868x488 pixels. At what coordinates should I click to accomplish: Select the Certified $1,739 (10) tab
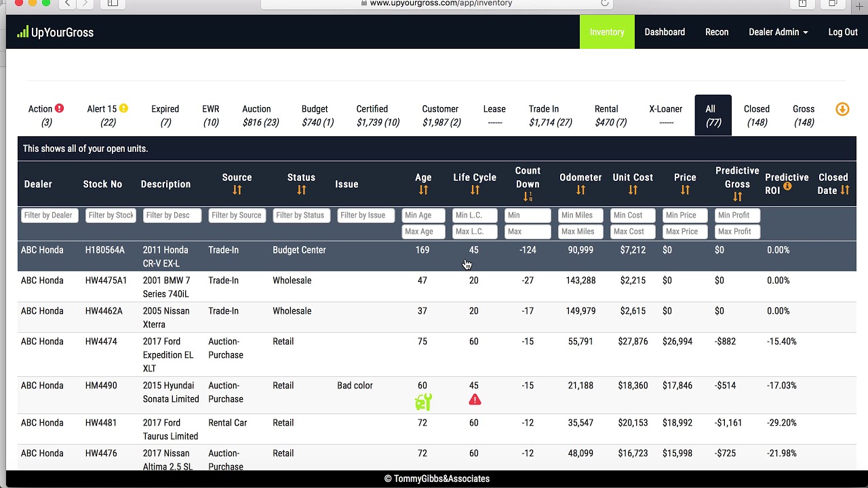[x=378, y=115]
